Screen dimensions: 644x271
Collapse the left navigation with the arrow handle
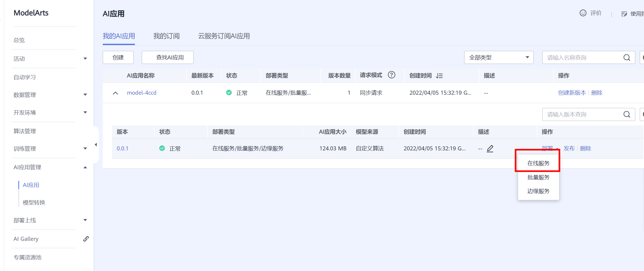[96, 144]
